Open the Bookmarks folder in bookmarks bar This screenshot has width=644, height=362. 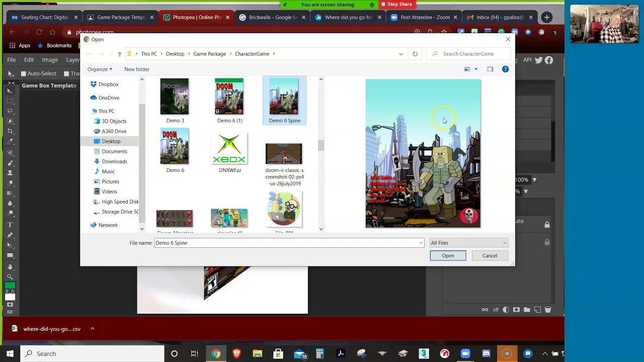[54, 45]
